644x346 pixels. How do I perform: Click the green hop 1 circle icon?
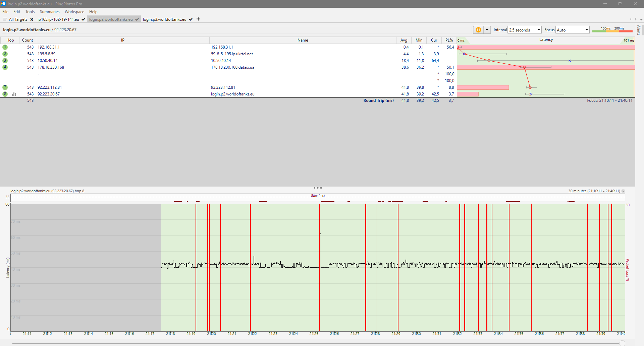tap(5, 47)
